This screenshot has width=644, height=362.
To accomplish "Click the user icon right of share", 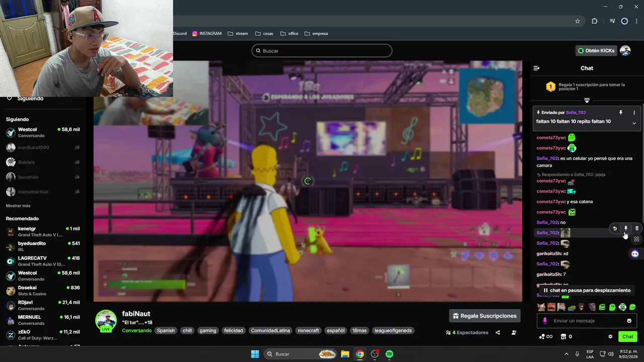I will coord(514,333).
